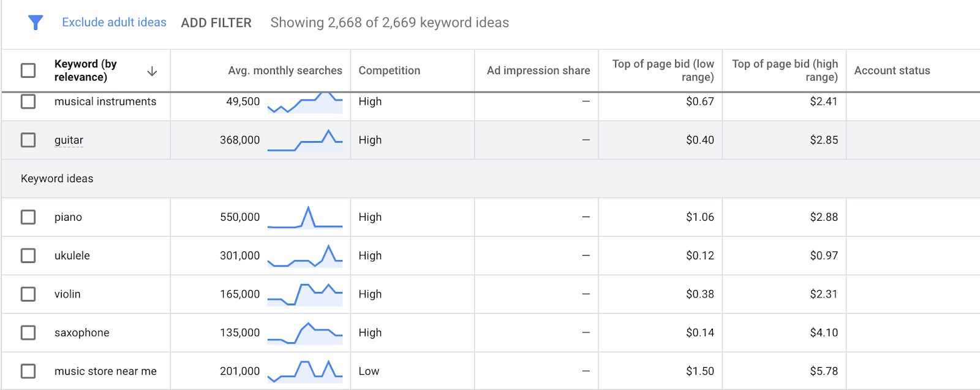The width and height of the screenshot is (980, 390).
Task: Toggle the select-all checkbox in header
Action: pos(28,71)
